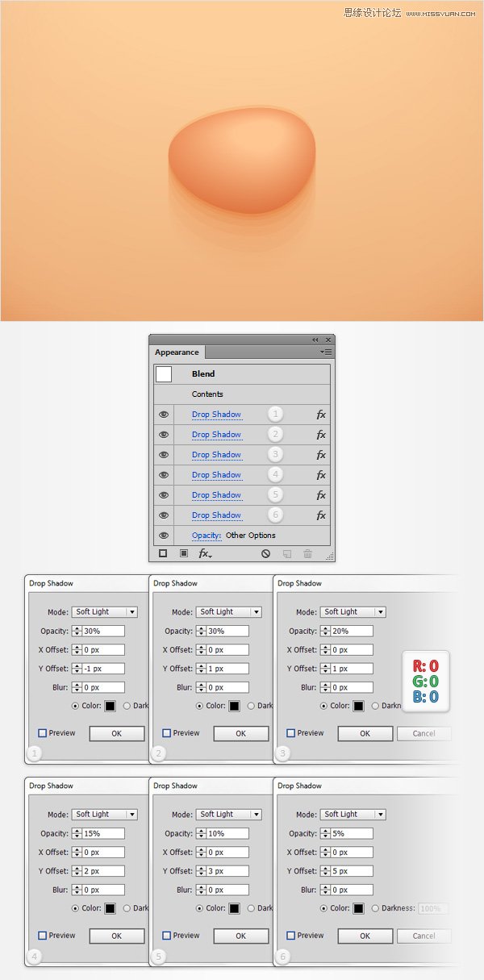Click the Duplicate Selected Item icon
This screenshot has height=980, width=484.
click(286, 554)
